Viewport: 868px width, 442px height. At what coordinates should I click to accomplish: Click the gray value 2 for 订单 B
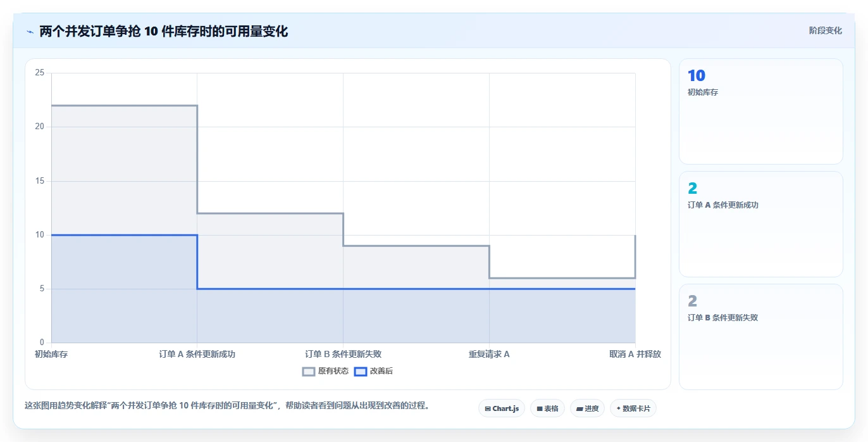[692, 301]
